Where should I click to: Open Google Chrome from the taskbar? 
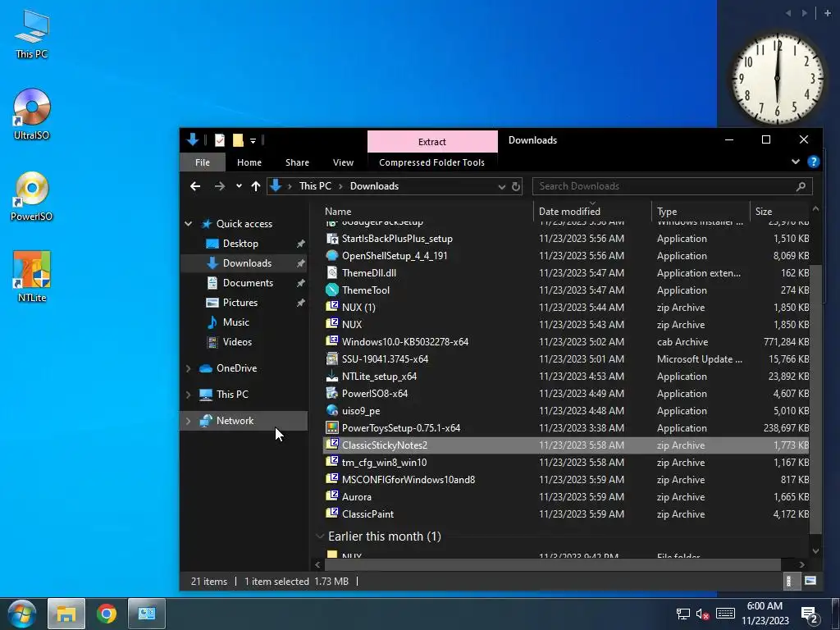coord(107,614)
